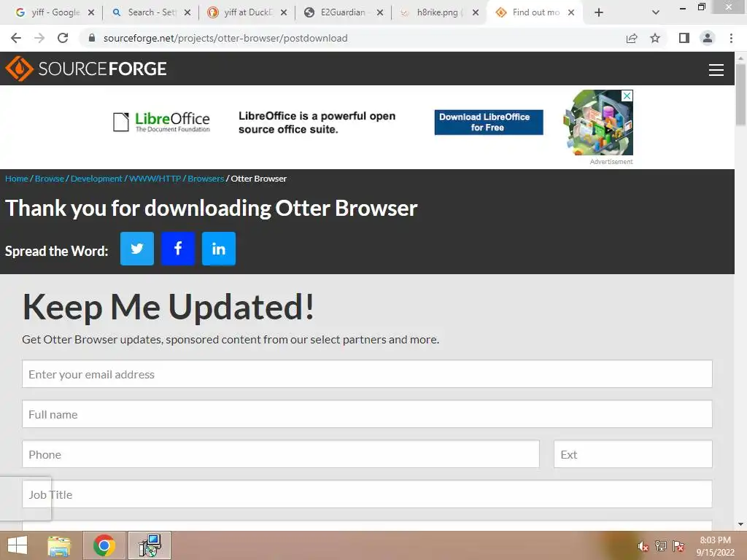Click the LibreOffice ad illustration
Image resolution: width=747 pixels, height=560 pixels.
[x=598, y=122]
